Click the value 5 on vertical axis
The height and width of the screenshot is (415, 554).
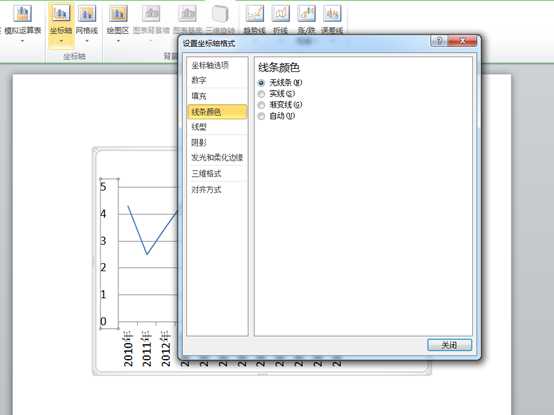103,186
